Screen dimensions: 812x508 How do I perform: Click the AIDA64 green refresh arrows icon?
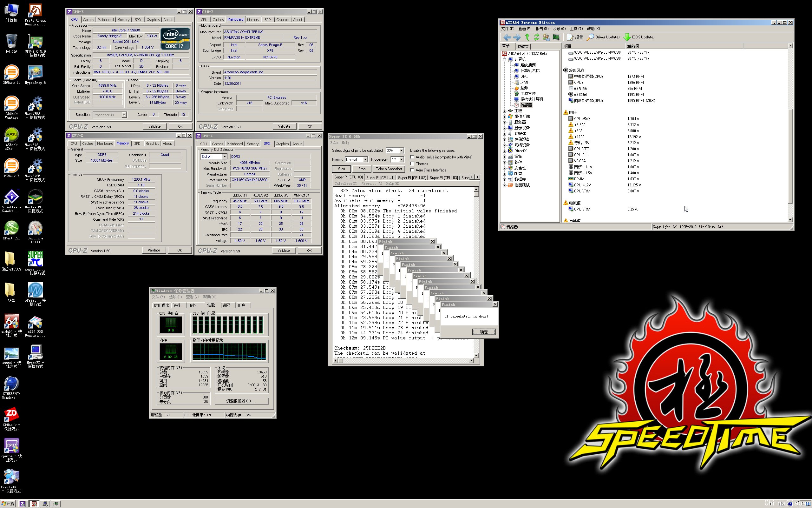tap(537, 37)
